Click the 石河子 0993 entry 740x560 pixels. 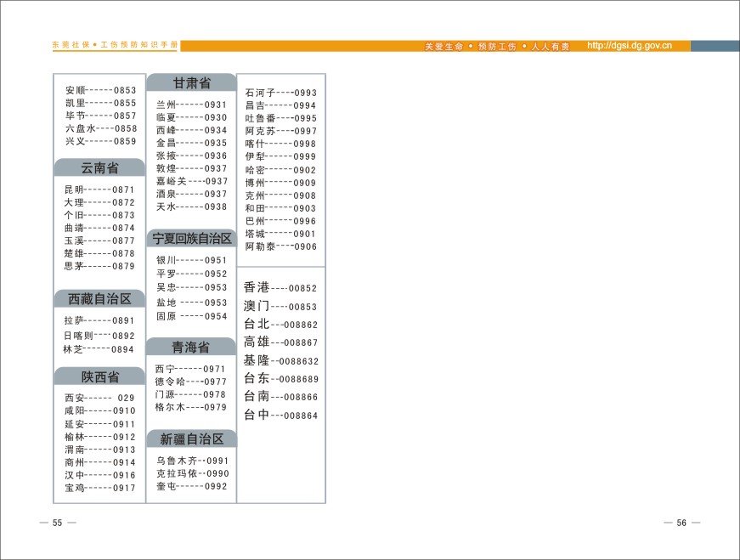click(281, 93)
